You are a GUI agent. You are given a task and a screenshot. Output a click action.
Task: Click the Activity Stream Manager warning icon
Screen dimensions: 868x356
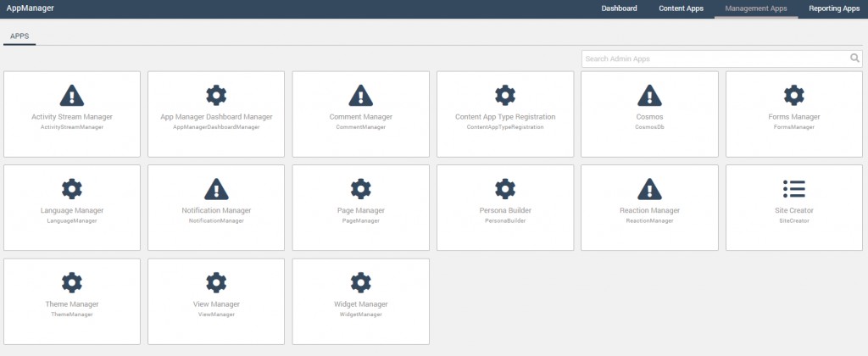(72, 95)
